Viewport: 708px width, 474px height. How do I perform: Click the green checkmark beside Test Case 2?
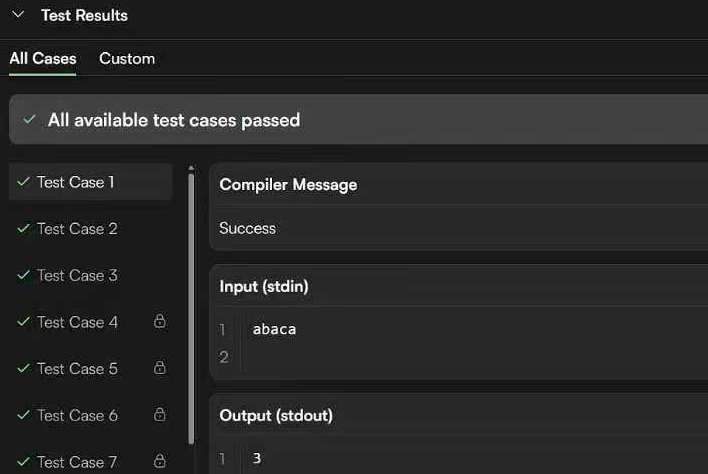click(x=23, y=229)
